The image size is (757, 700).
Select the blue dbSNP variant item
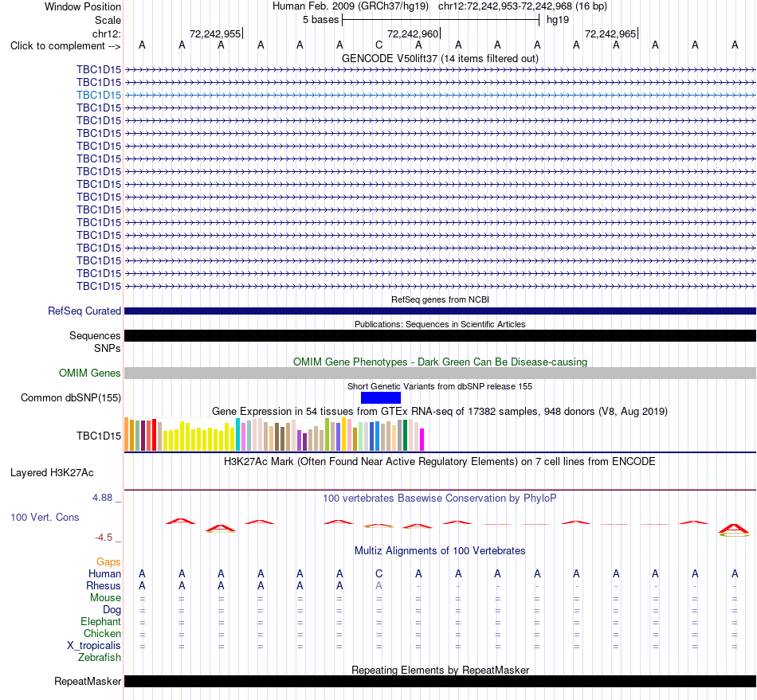[380, 398]
